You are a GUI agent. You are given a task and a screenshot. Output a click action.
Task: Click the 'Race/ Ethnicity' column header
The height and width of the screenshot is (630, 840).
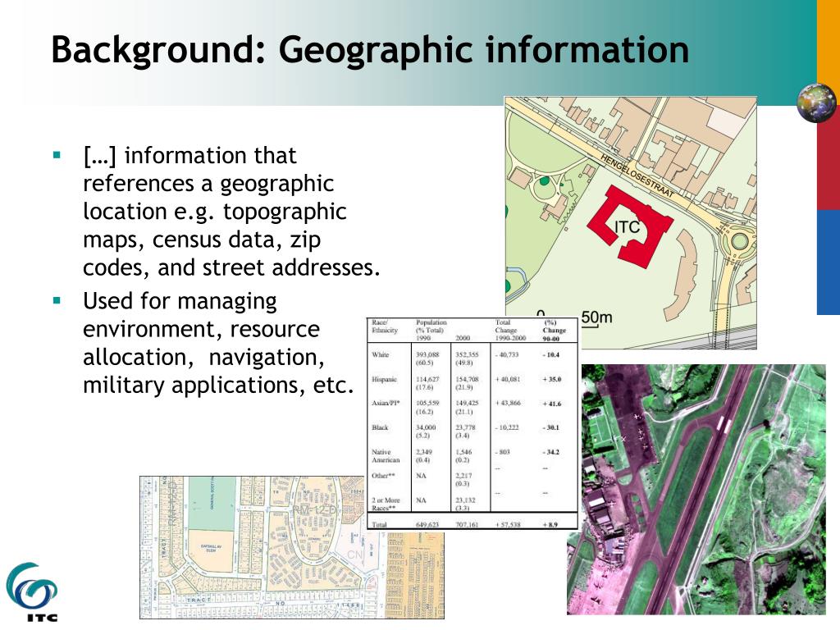point(385,326)
